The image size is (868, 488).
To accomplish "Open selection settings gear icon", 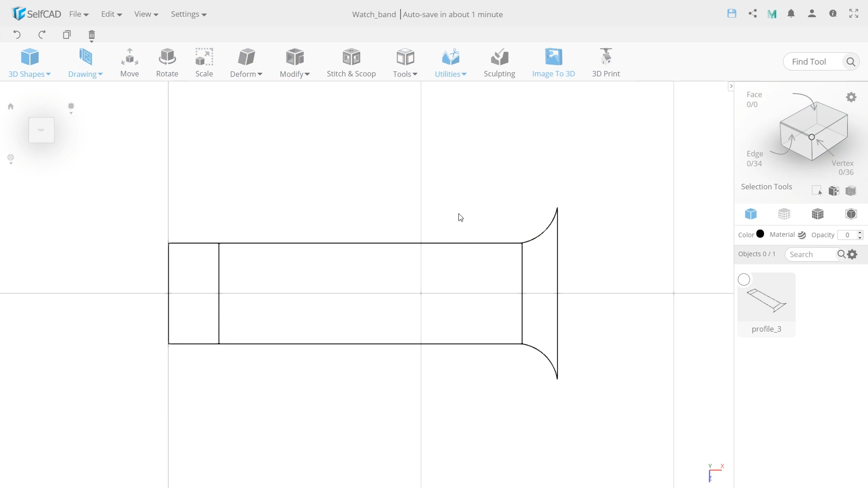I will (x=851, y=97).
